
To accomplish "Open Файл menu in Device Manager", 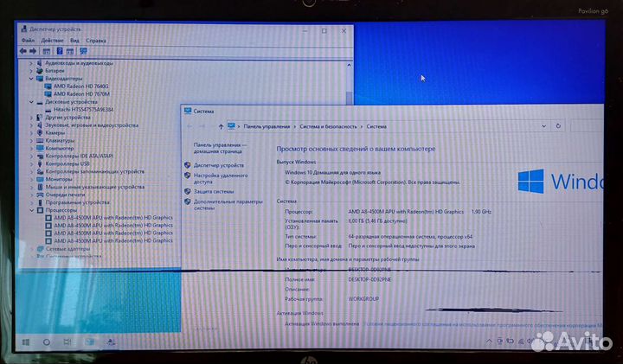I will [28, 41].
